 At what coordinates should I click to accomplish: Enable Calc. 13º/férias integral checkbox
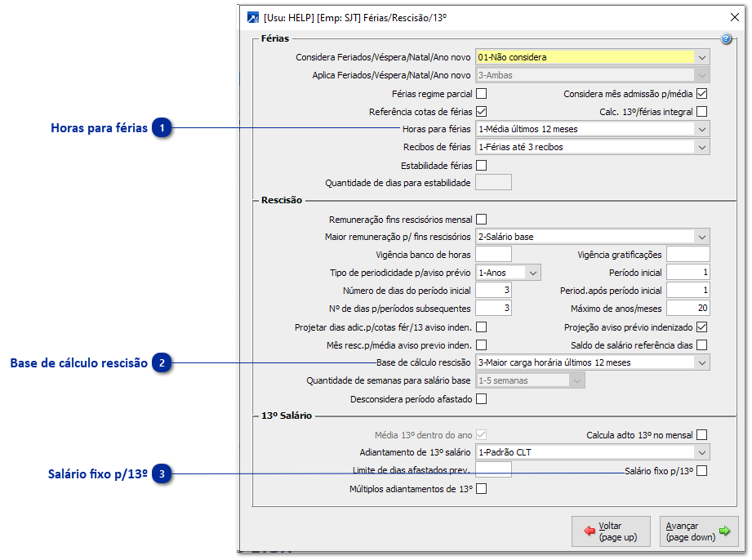[x=701, y=111]
